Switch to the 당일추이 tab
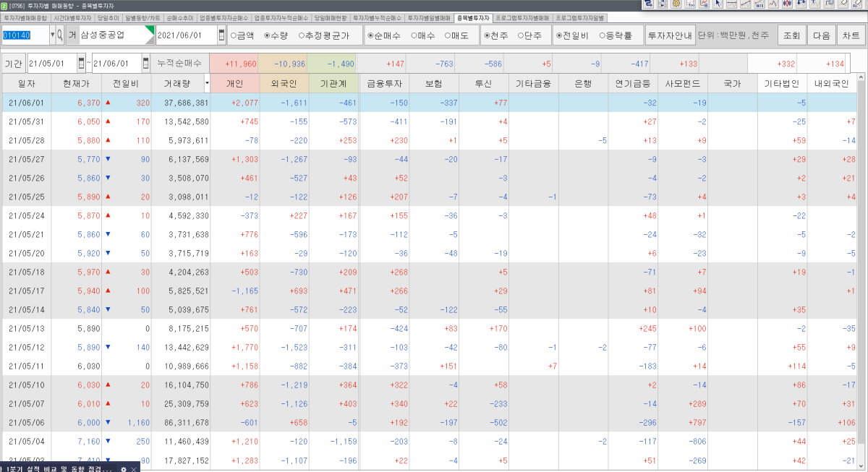Viewport: 868px width, 472px height. pyautogui.click(x=109, y=17)
